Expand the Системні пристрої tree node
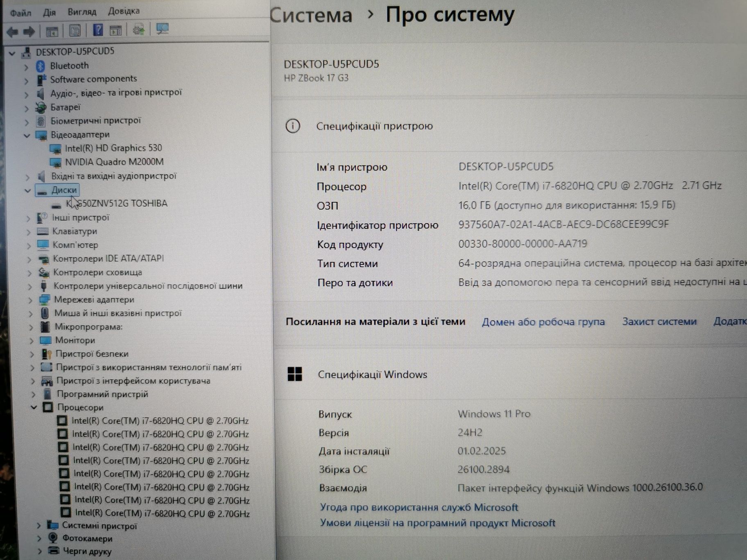 39,525
